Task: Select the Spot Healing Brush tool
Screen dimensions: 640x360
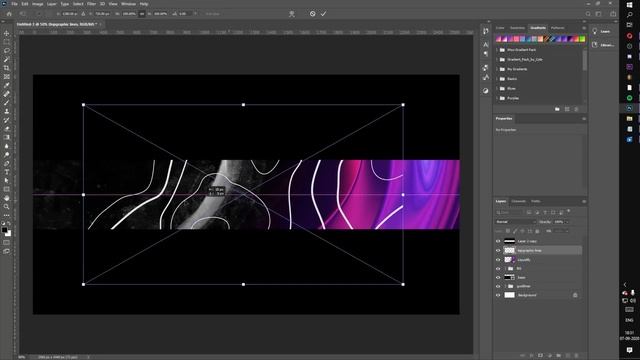Action: [7, 94]
